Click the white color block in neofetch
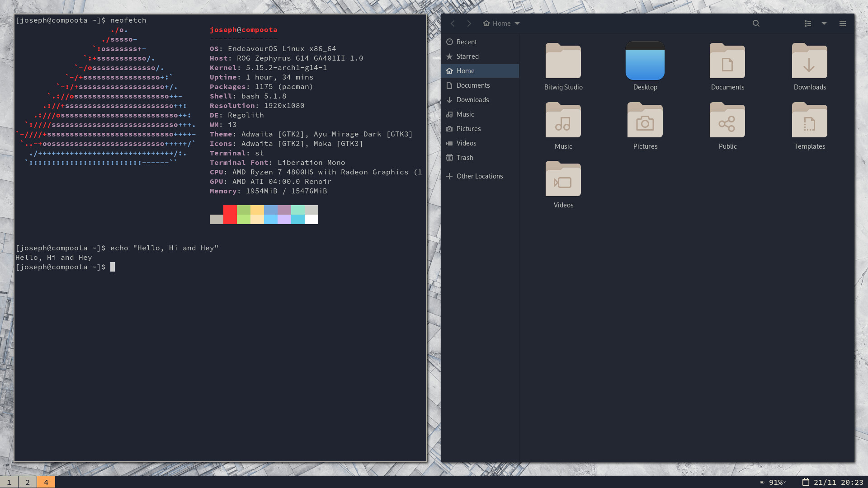Image resolution: width=868 pixels, height=488 pixels. 311,220
